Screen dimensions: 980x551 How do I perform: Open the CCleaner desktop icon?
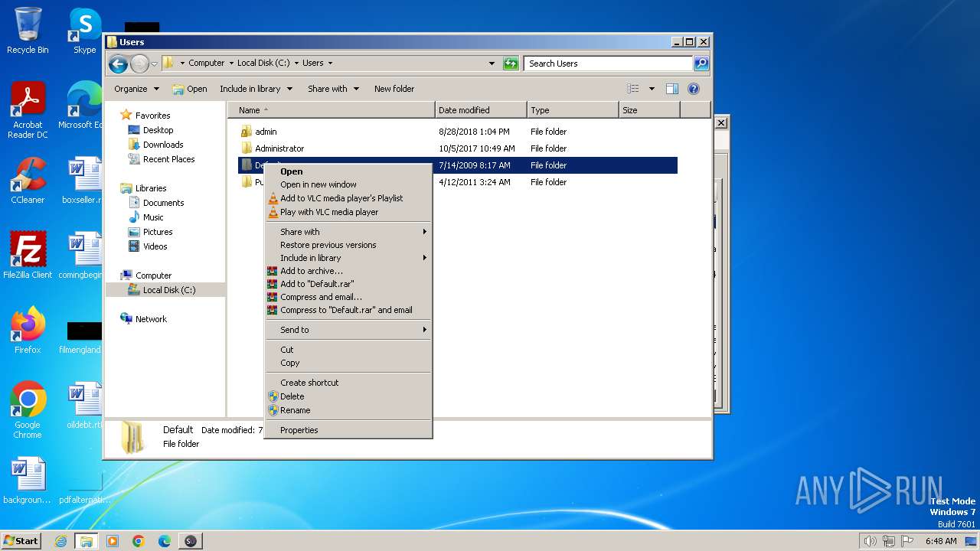(x=28, y=181)
